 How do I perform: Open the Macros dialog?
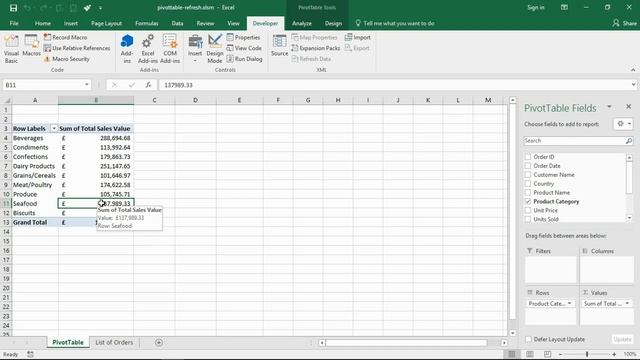click(x=31, y=46)
